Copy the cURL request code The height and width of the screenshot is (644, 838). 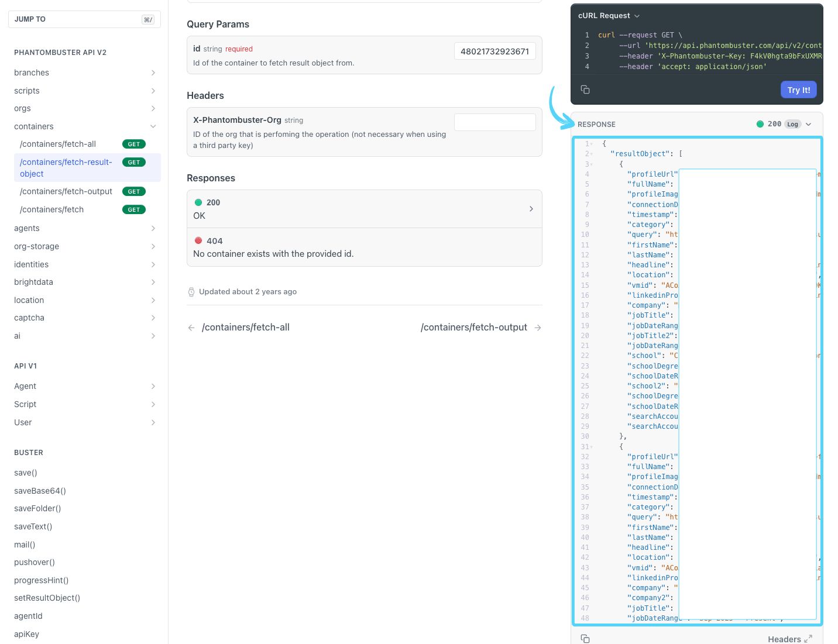(585, 89)
